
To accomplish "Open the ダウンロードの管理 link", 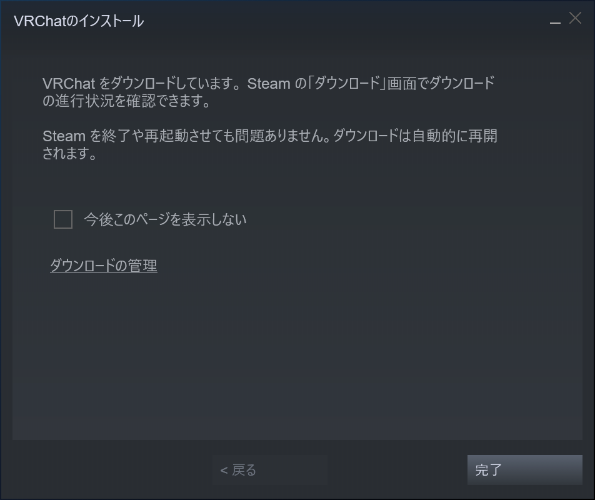I will [x=104, y=265].
